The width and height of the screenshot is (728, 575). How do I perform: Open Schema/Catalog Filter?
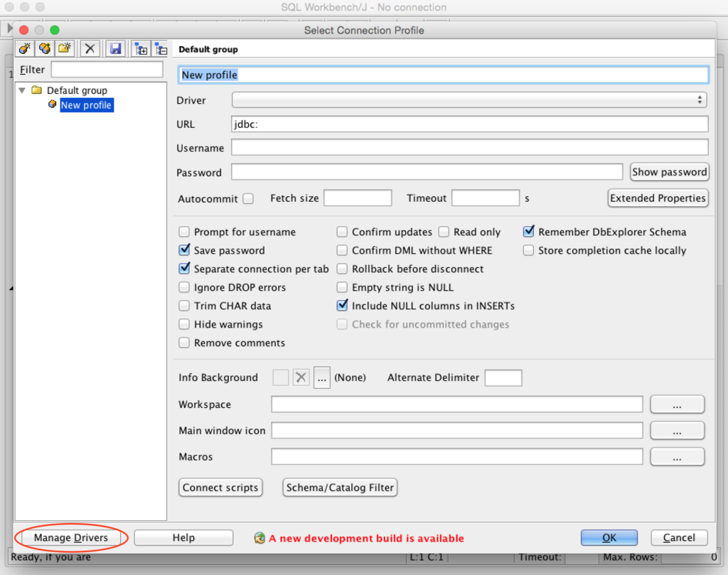340,488
